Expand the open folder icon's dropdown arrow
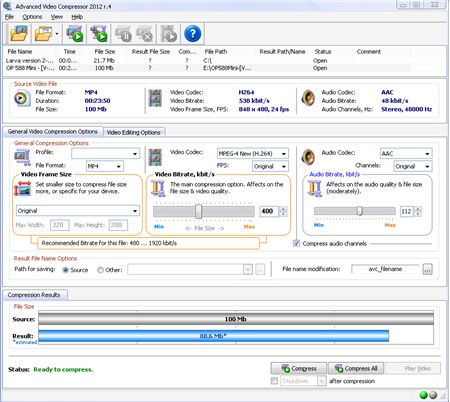Screen dimensions: 450x402 (57, 34)
